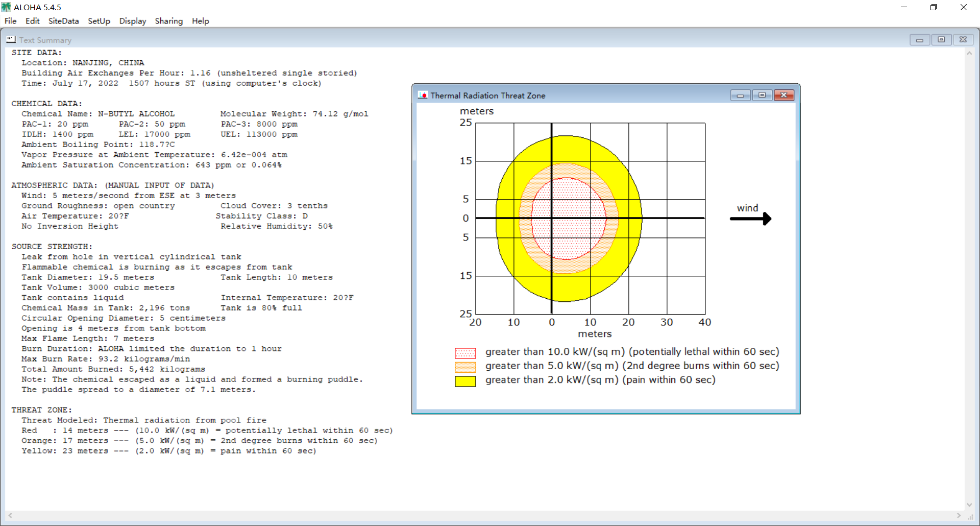Click the yellow 2.0 kW legend swatch

tap(465, 381)
